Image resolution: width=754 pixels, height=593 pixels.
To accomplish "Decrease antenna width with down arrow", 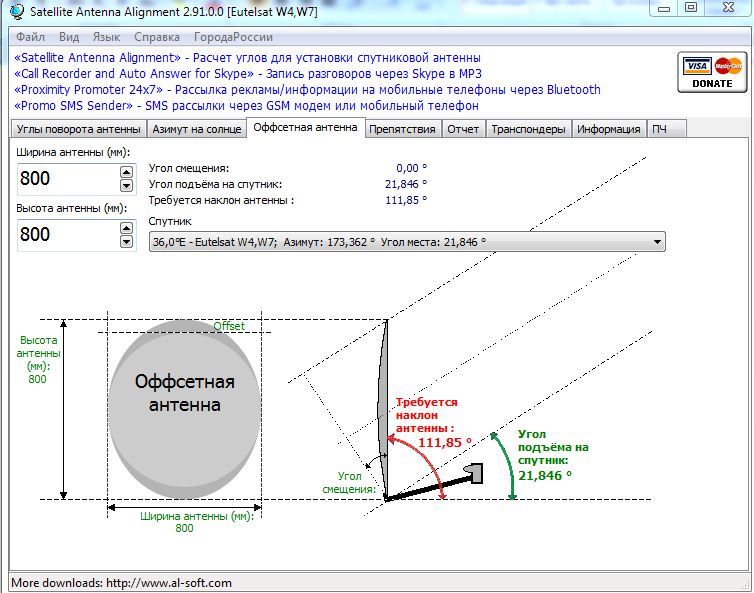I will coord(126,186).
